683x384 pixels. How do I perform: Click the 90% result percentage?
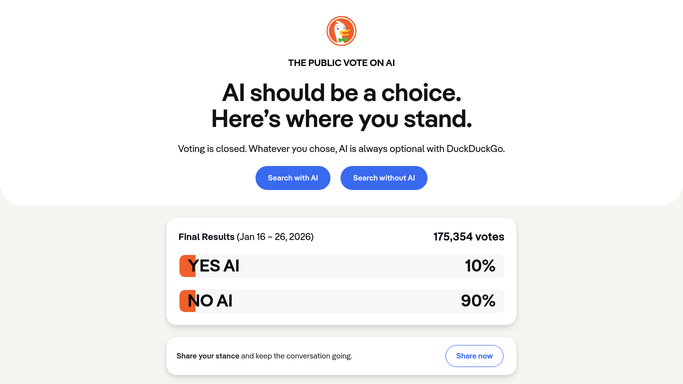click(x=478, y=301)
